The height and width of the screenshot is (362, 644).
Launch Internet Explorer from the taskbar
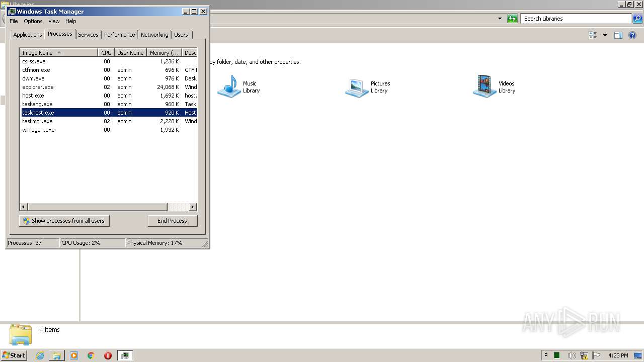(x=40, y=355)
